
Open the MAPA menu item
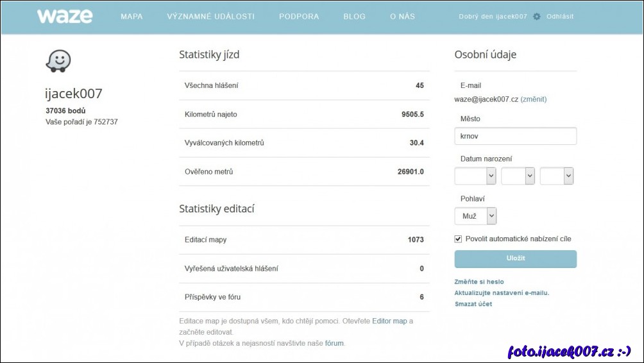tap(131, 17)
